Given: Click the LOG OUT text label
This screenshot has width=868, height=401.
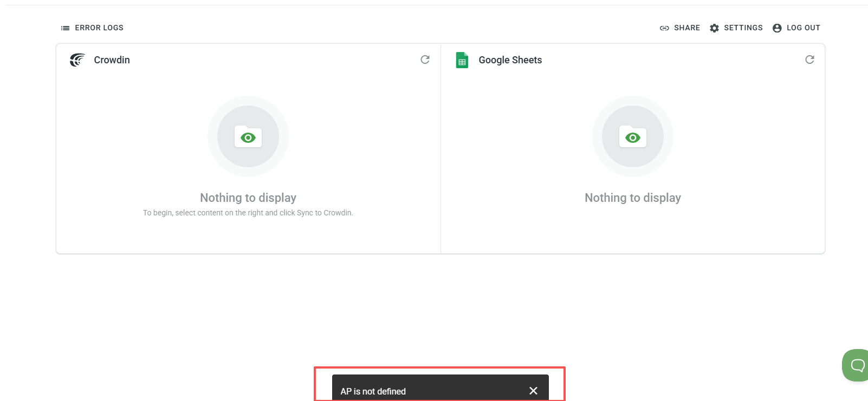Looking at the screenshot, I should pyautogui.click(x=803, y=28).
